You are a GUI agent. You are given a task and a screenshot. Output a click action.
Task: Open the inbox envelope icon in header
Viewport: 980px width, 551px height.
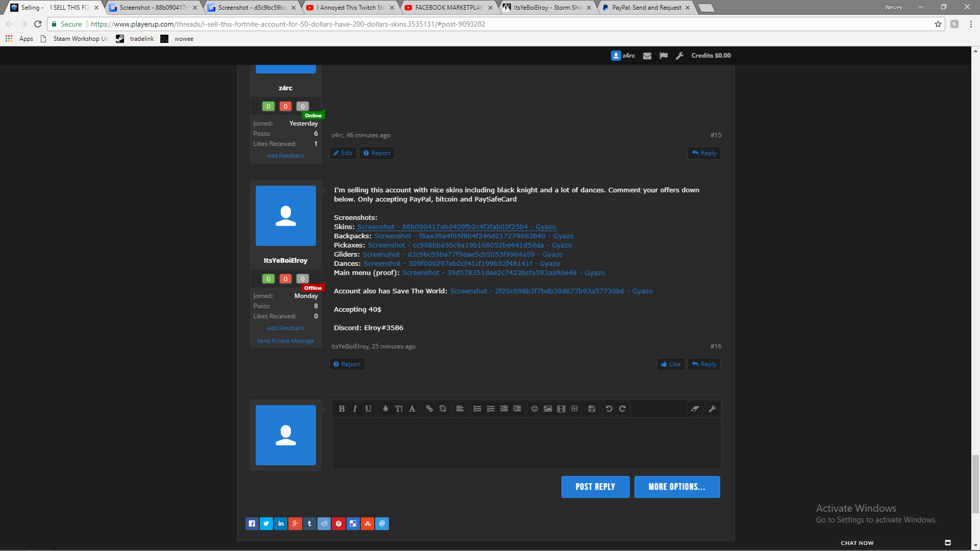point(647,56)
